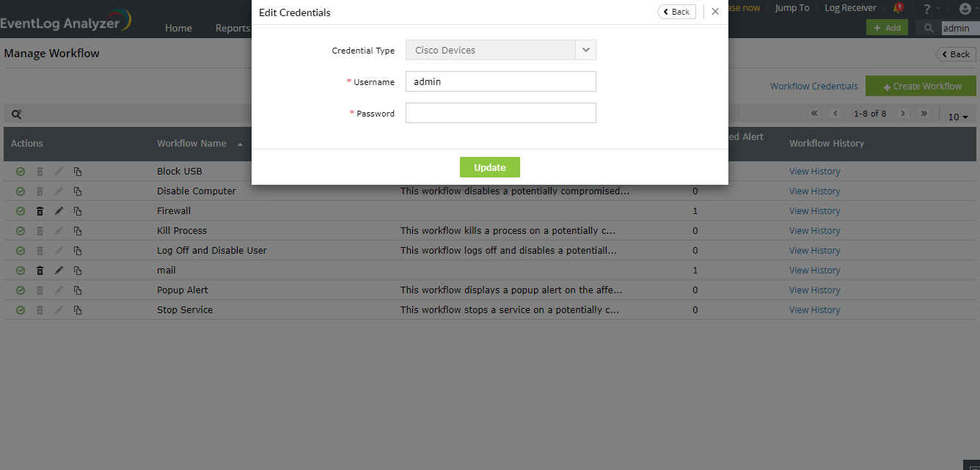This screenshot has height=470, width=980.
Task: Delete the Firewall workflow via trash icon
Action: (40, 211)
